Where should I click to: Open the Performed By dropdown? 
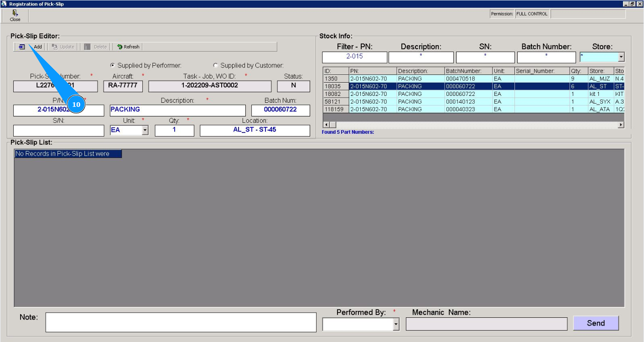click(395, 325)
